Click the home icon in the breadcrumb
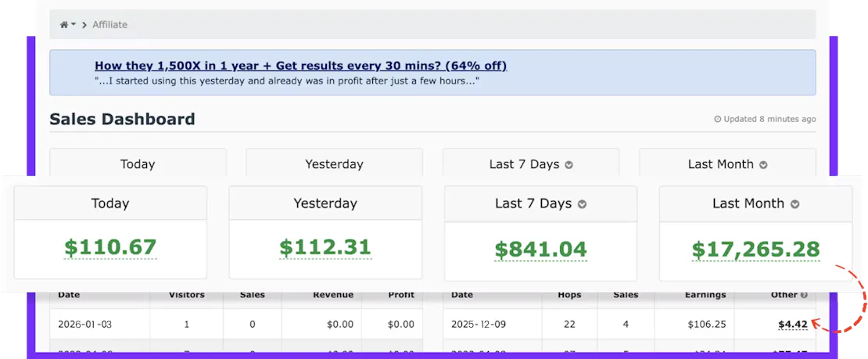Screen dimensions: 868x359 coord(64,25)
